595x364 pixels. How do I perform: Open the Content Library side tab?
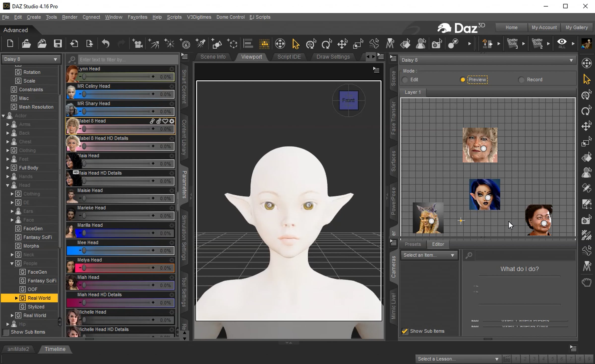184,137
